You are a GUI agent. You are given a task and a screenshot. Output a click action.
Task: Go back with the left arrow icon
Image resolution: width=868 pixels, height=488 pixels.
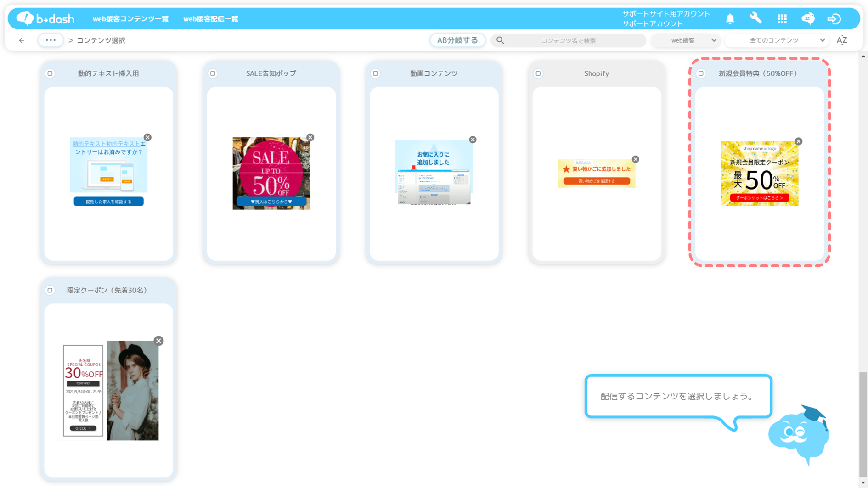(22, 40)
